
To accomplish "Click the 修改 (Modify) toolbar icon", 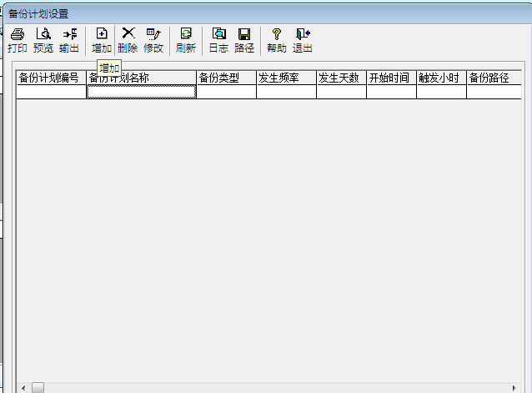I will (153, 40).
